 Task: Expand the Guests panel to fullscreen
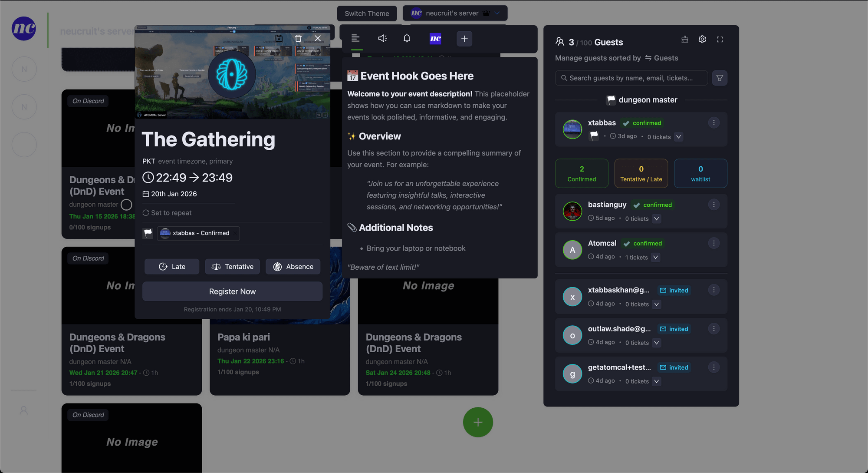click(720, 40)
